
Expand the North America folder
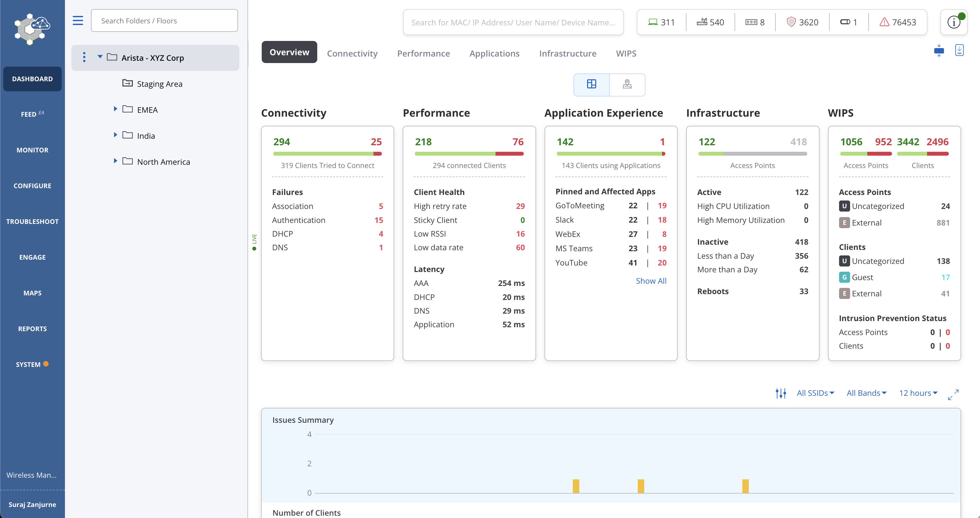click(115, 161)
